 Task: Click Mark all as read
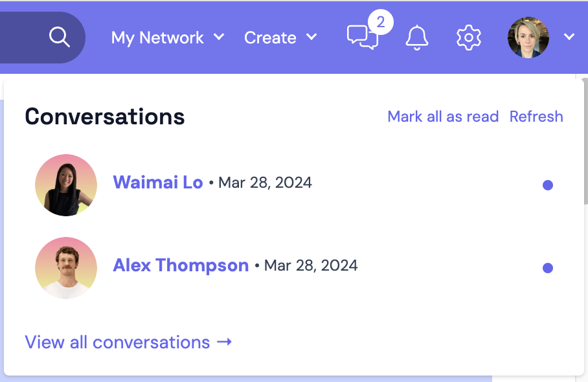443,117
